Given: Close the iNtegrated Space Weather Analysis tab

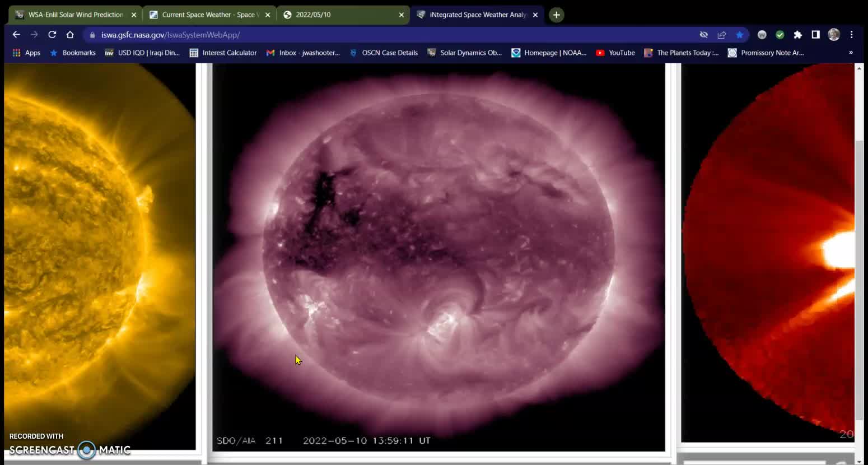Looking at the screenshot, I should coord(535,15).
